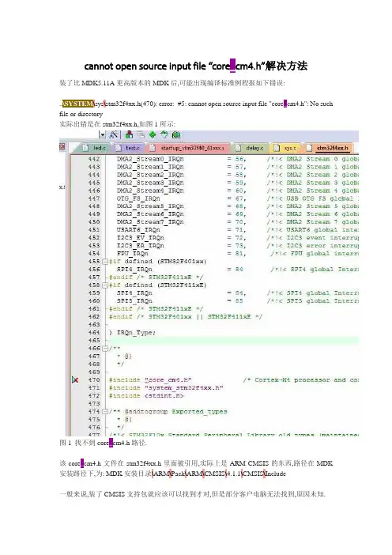
Task: Click the green arrow select packs icon
Action: pyautogui.click(x=164, y=134)
